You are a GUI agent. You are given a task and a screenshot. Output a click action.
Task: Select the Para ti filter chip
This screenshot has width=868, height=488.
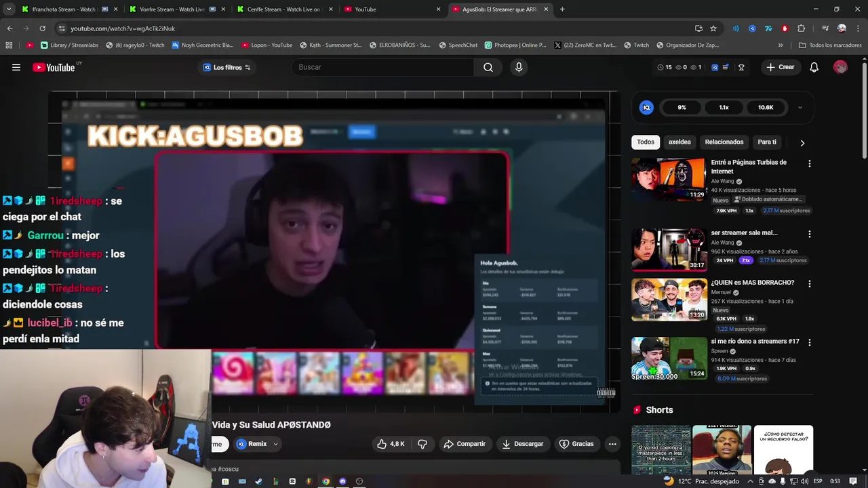pos(767,142)
